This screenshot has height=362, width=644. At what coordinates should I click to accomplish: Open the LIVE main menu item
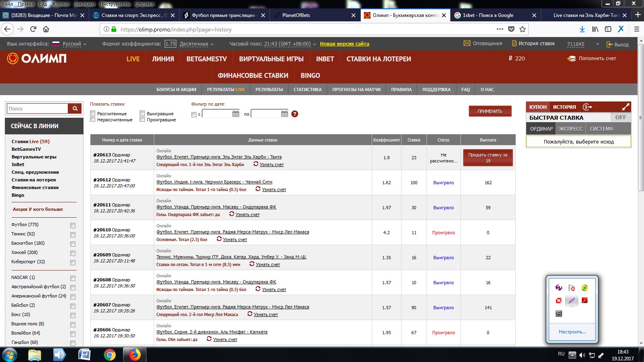click(x=133, y=59)
